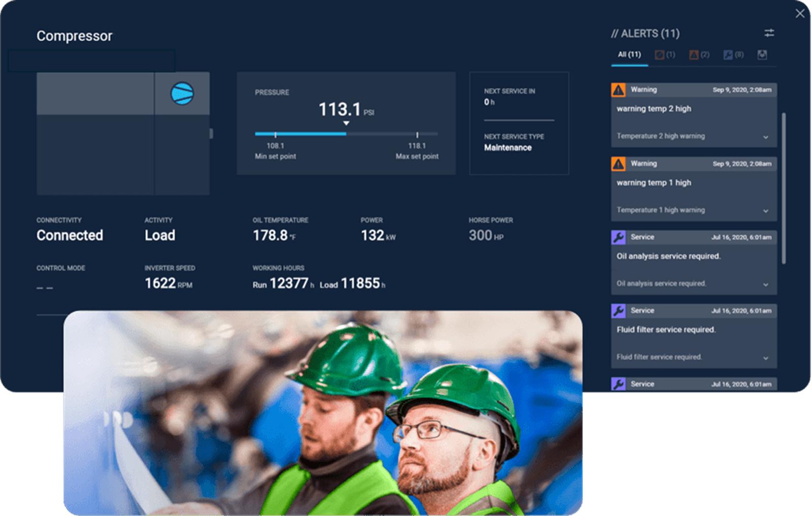The height and width of the screenshot is (516, 812).
Task: Click 'Oil analysis service required.' alert title
Action: (668, 256)
